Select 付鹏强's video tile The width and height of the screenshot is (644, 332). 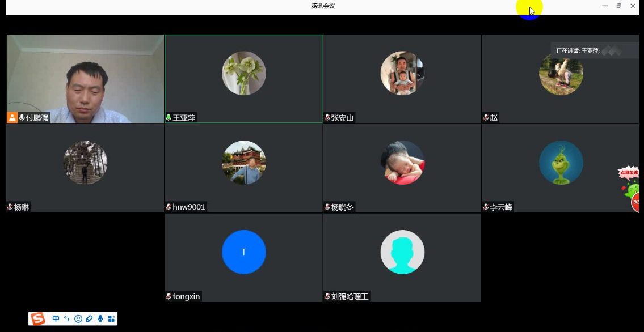85,78
